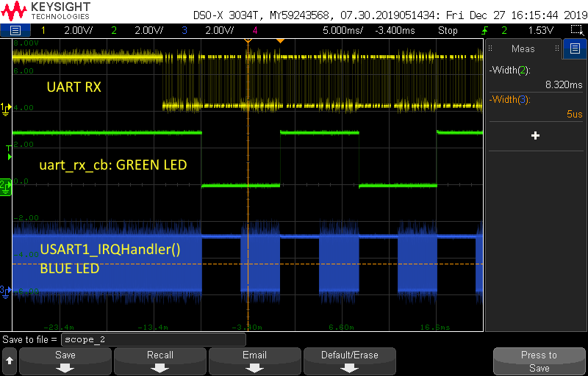588x376 pixels.
Task: Click the Keysight Technologies logo
Action: [x=46, y=11]
